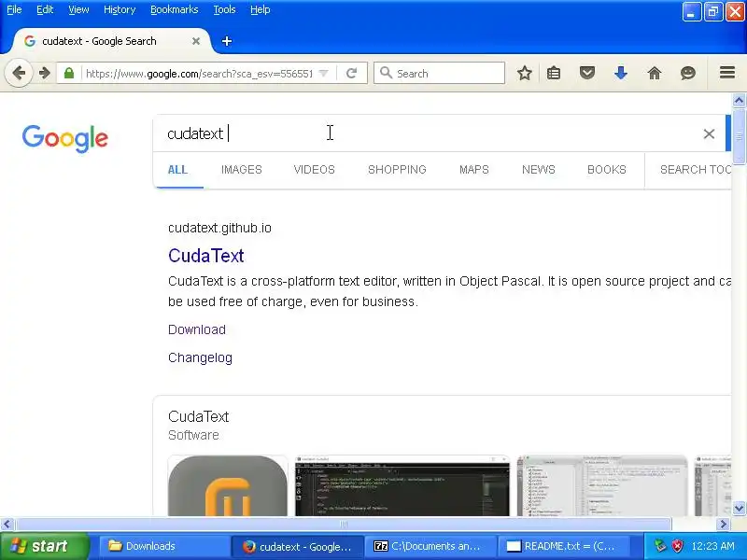Click the Safely Remove Hardware tray icon

pyautogui.click(x=660, y=546)
